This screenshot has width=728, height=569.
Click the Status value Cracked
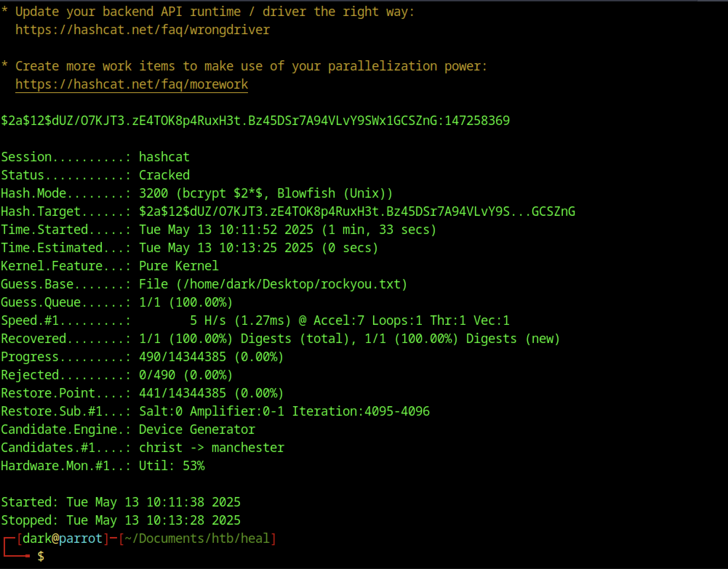tap(164, 175)
